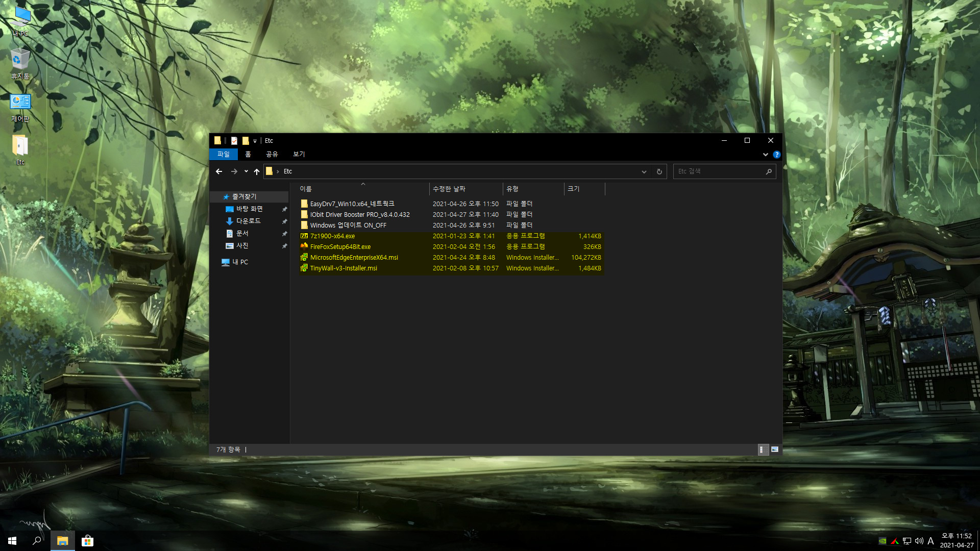Screen dimensions: 980x551
Task: Refresh the Etc folder view
Action: coord(659,172)
